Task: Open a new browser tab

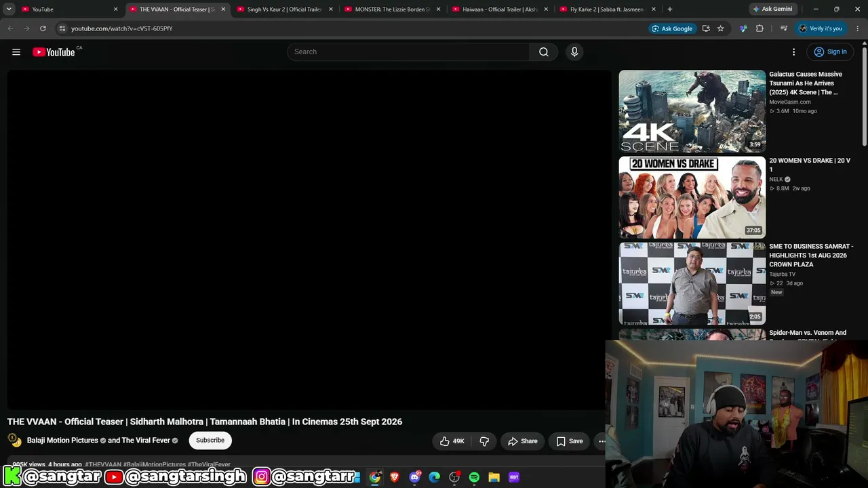Action: pyautogui.click(x=670, y=9)
